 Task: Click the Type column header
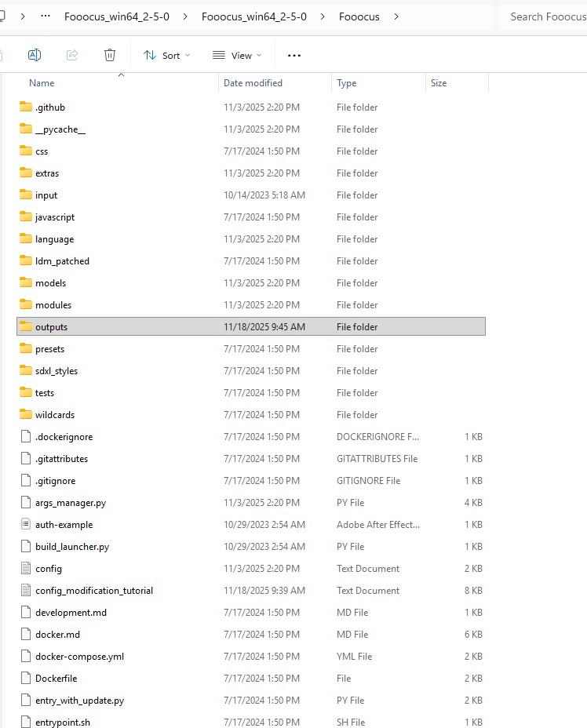(347, 83)
